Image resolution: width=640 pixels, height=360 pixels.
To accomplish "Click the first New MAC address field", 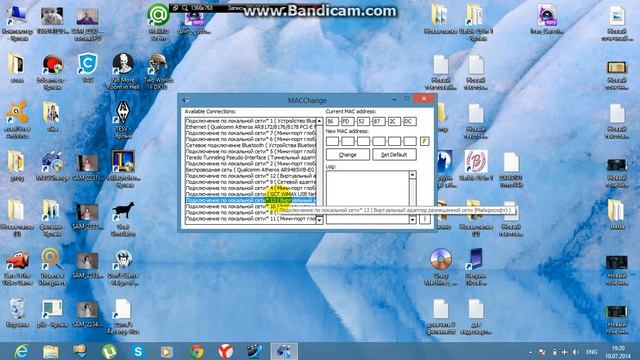I will 332,141.
